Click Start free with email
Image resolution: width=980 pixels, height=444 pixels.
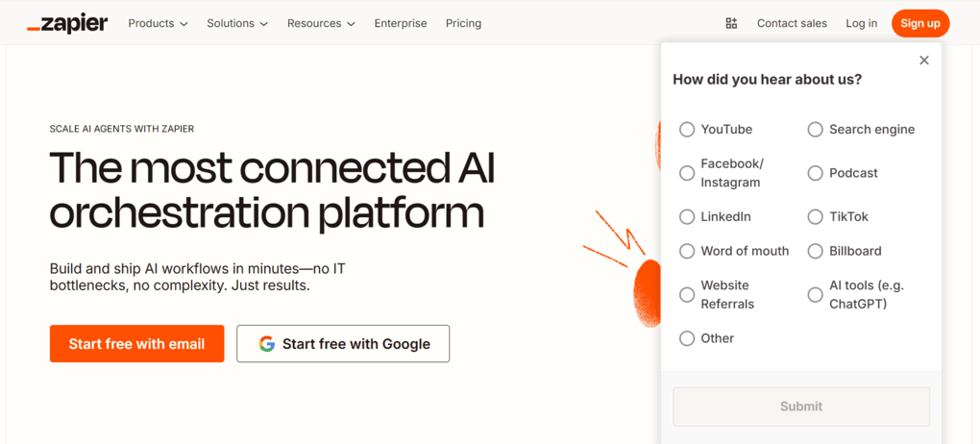[136, 344]
